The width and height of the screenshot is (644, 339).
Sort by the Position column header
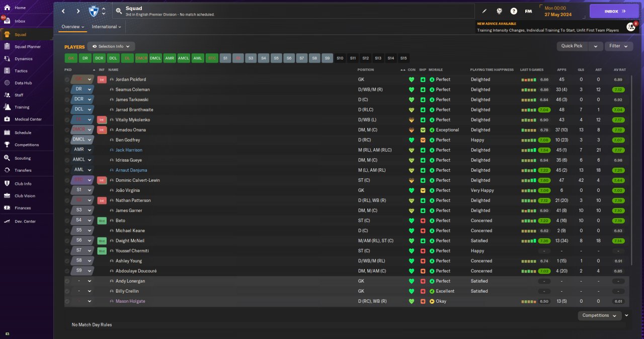tap(366, 70)
